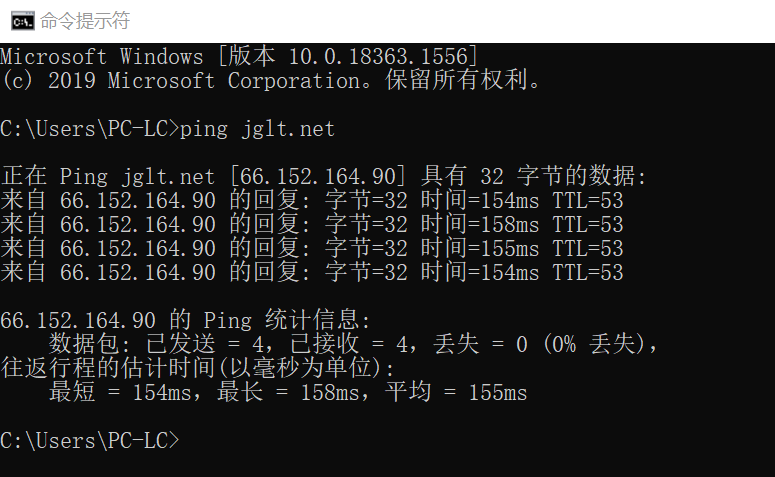Click the first reply line showing 时间=154ms

[x=312, y=201]
